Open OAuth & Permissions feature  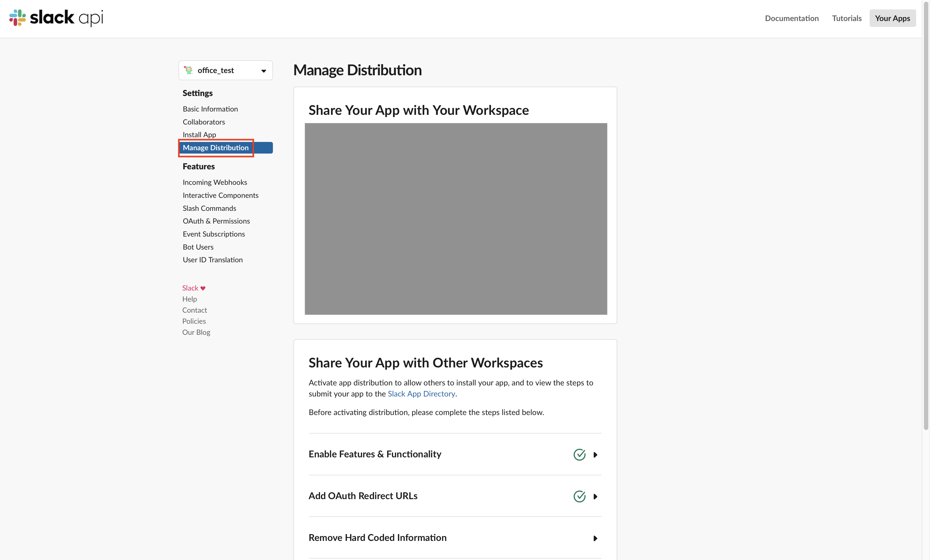click(216, 221)
